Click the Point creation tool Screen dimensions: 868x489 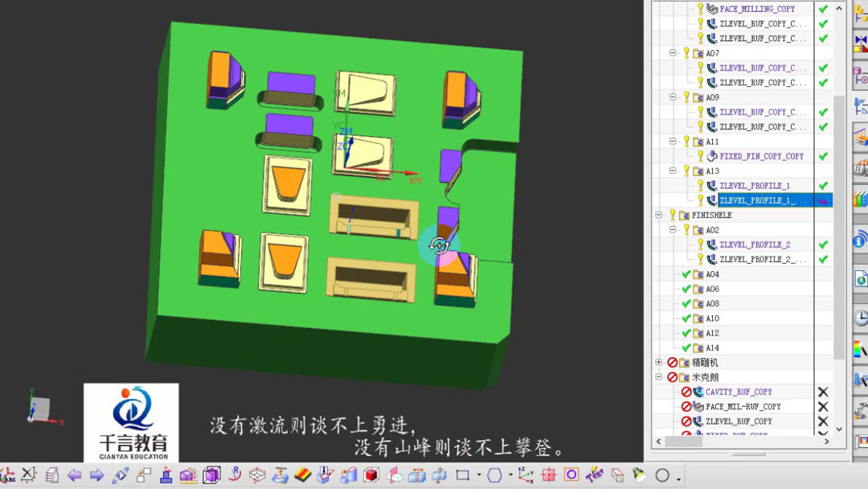tap(548, 475)
